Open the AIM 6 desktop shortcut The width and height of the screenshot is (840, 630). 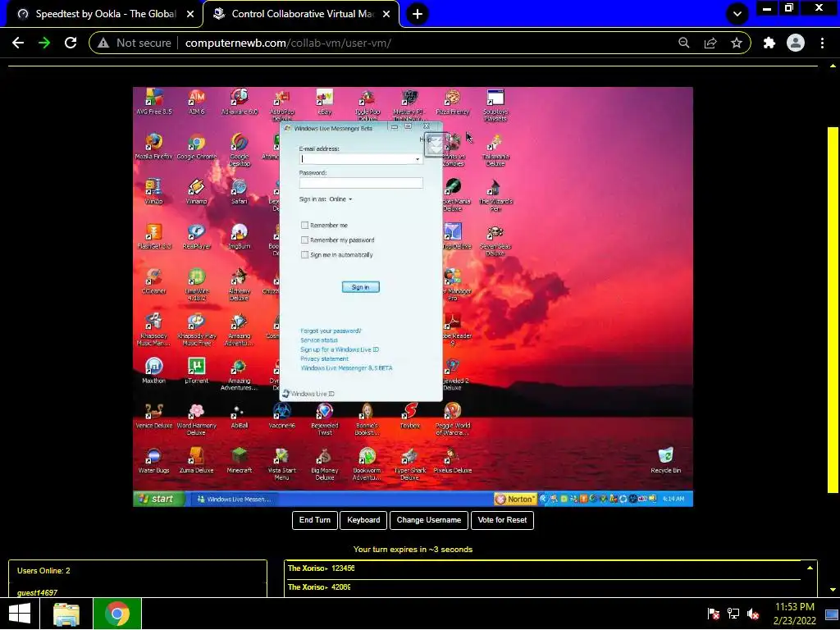pos(197,102)
